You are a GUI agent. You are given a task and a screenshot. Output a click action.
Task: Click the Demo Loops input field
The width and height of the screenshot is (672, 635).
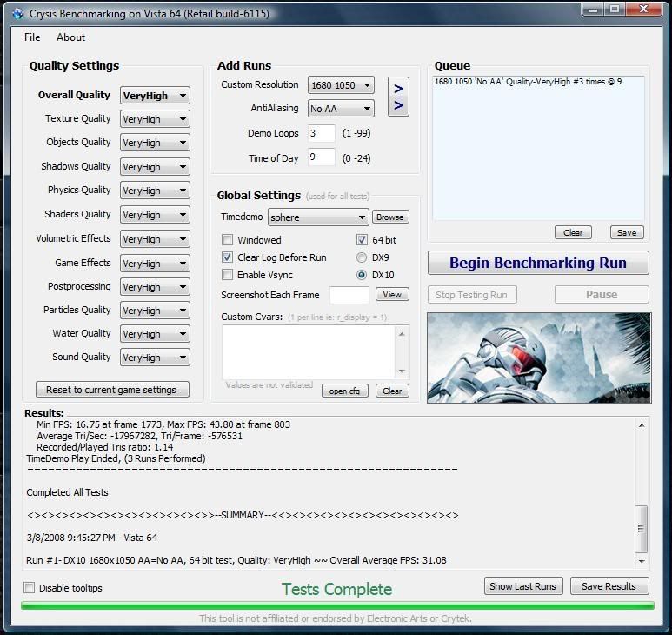(322, 133)
